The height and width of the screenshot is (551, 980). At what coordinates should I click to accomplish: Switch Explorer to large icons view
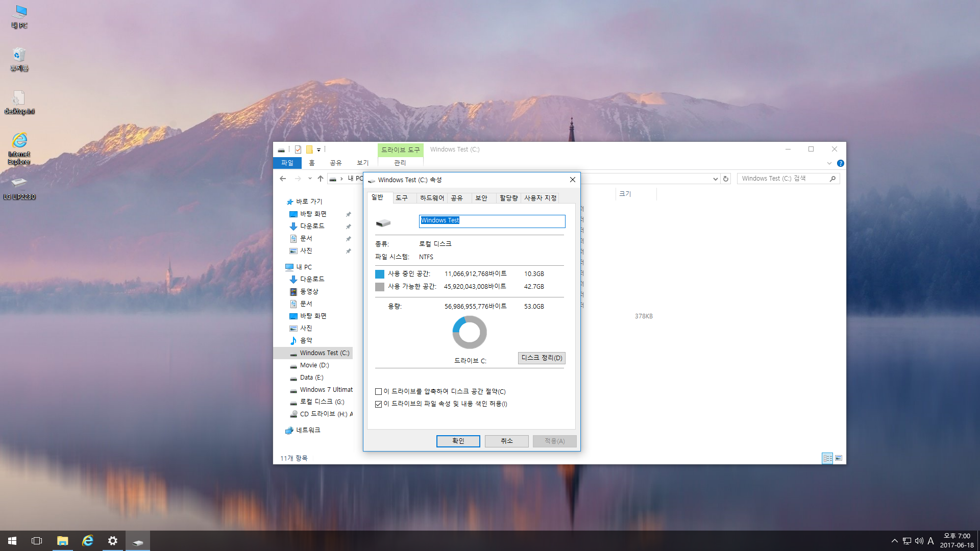coord(839,458)
